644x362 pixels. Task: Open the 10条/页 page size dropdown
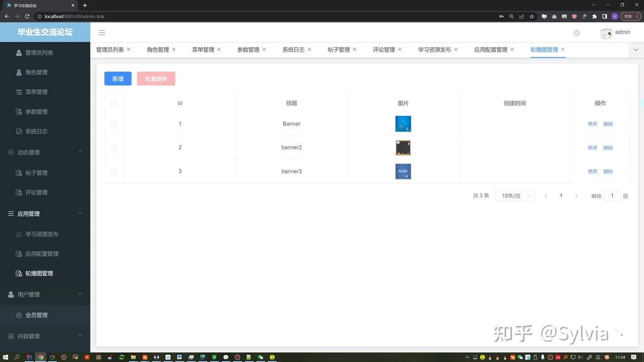[x=514, y=195]
